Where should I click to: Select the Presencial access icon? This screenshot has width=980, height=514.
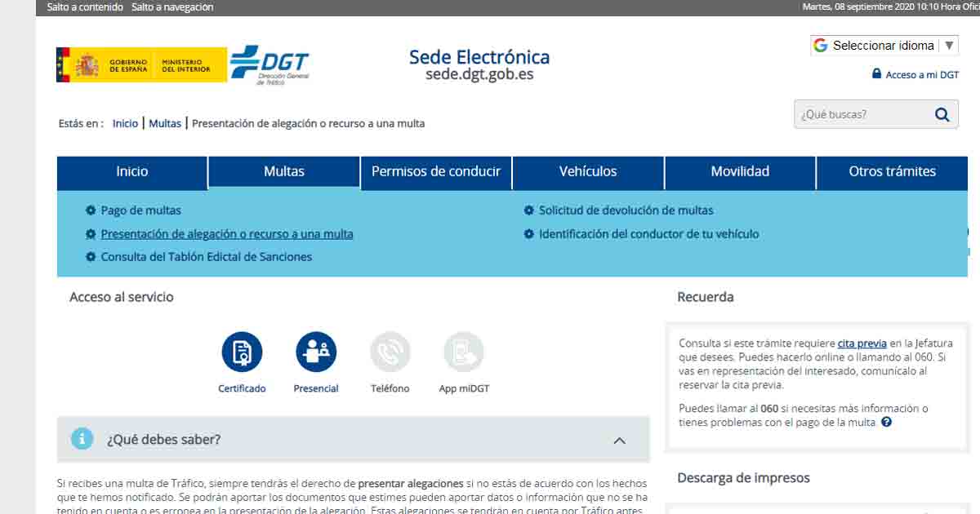tap(316, 352)
